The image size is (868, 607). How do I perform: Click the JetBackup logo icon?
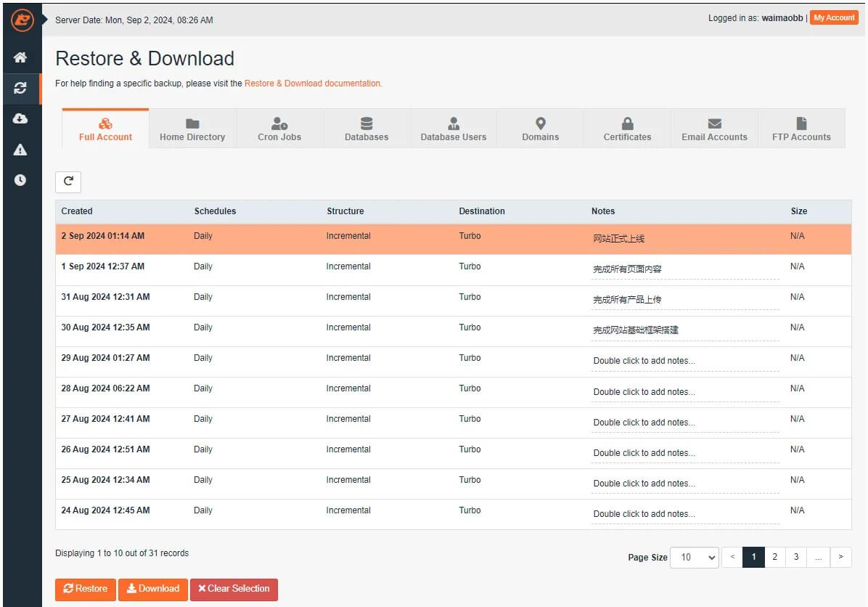(x=22, y=20)
